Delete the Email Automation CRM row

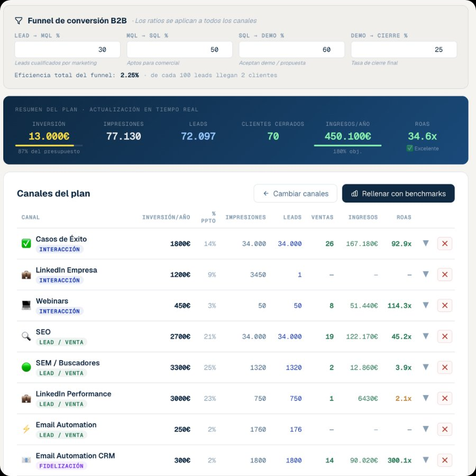pos(445,460)
